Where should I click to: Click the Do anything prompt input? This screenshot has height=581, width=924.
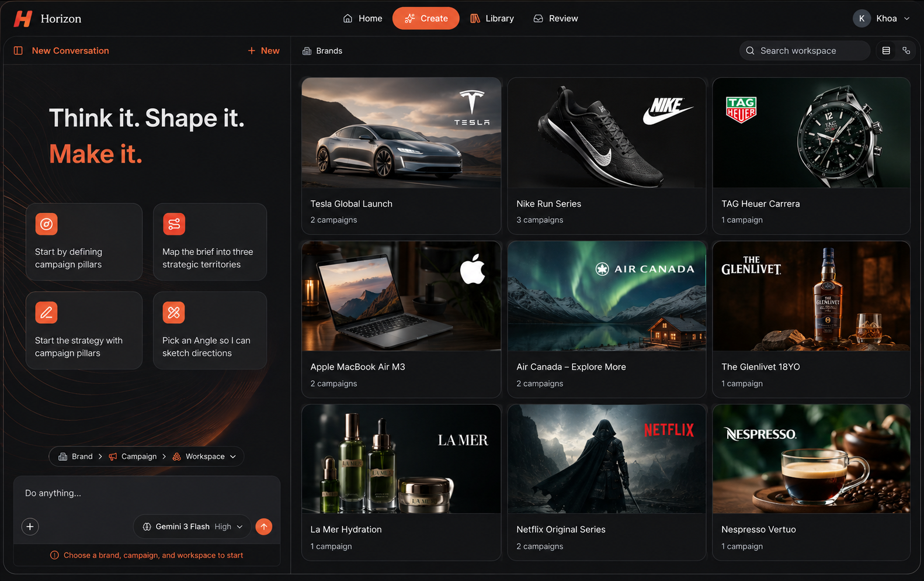pyautogui.click(x=147, y=494)
